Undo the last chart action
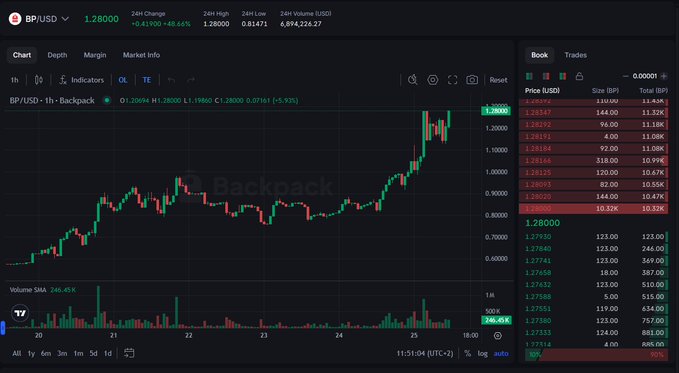 tap(171, 80)
